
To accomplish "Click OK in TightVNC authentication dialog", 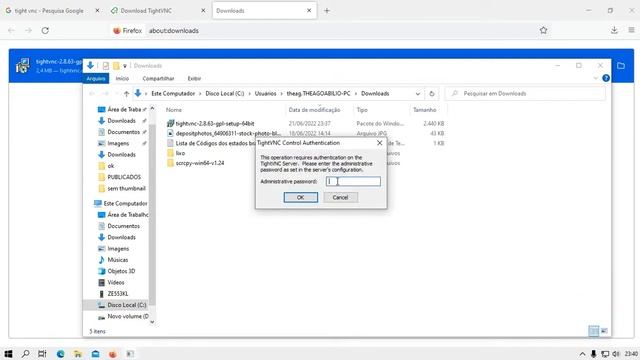I will 300,198.
